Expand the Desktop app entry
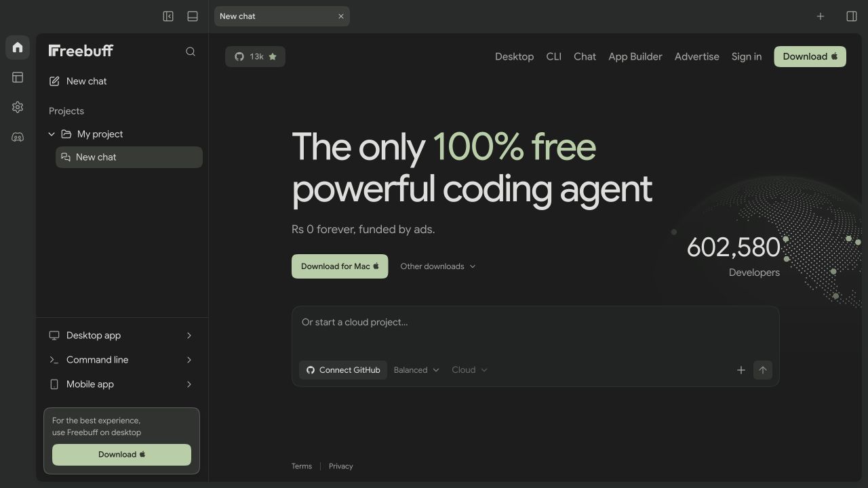Viewport: 868px width, 488px height. (121, 335)
